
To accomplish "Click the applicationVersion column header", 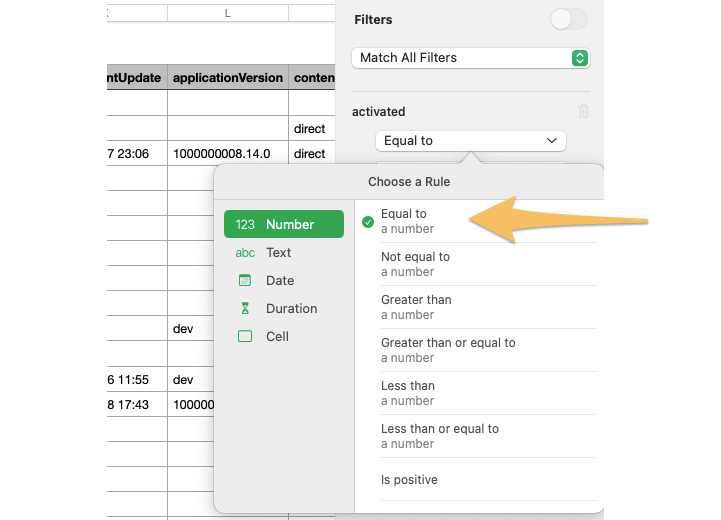I will pos(227,78).
